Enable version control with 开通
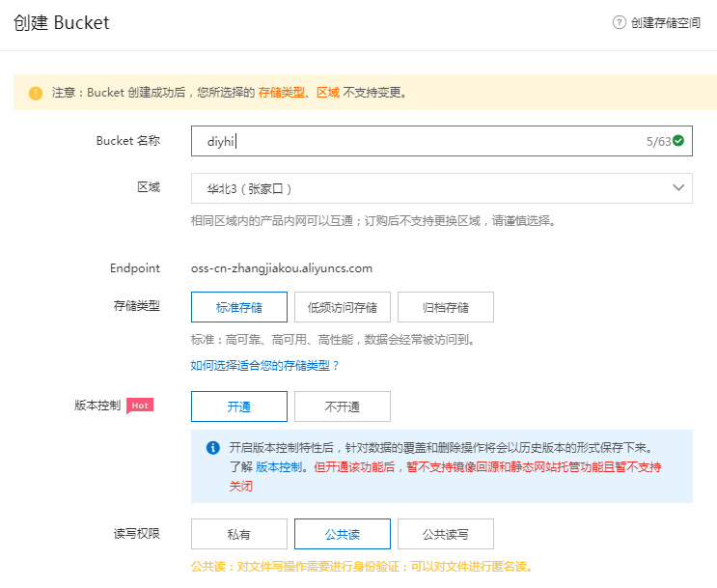 point(239,406)
